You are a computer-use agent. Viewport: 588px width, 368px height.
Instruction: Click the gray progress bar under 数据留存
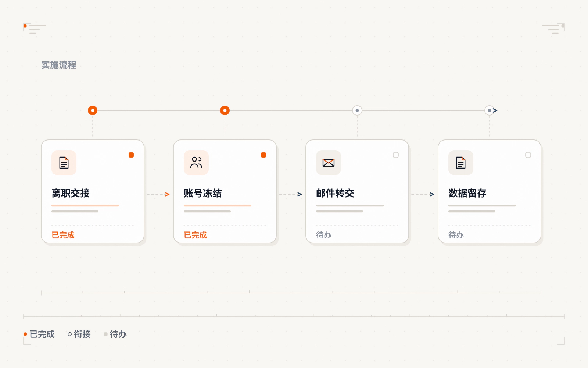click(x=482, y=205)
